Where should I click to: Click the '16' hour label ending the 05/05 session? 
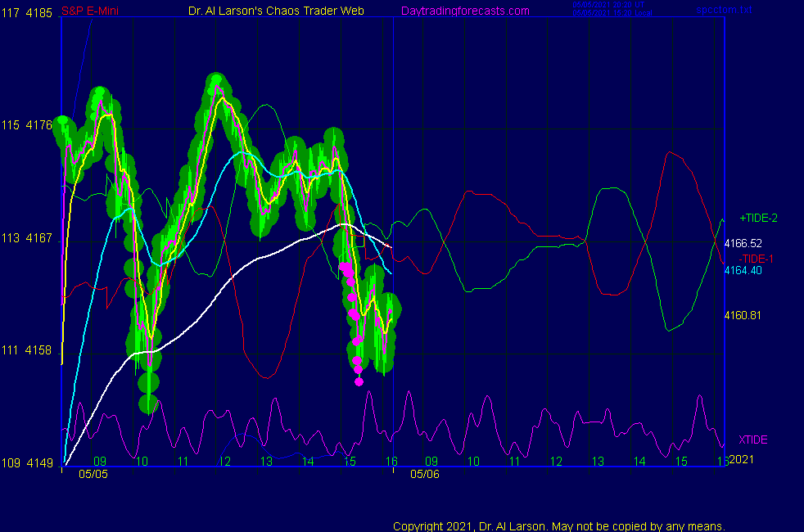click(391, 462)
